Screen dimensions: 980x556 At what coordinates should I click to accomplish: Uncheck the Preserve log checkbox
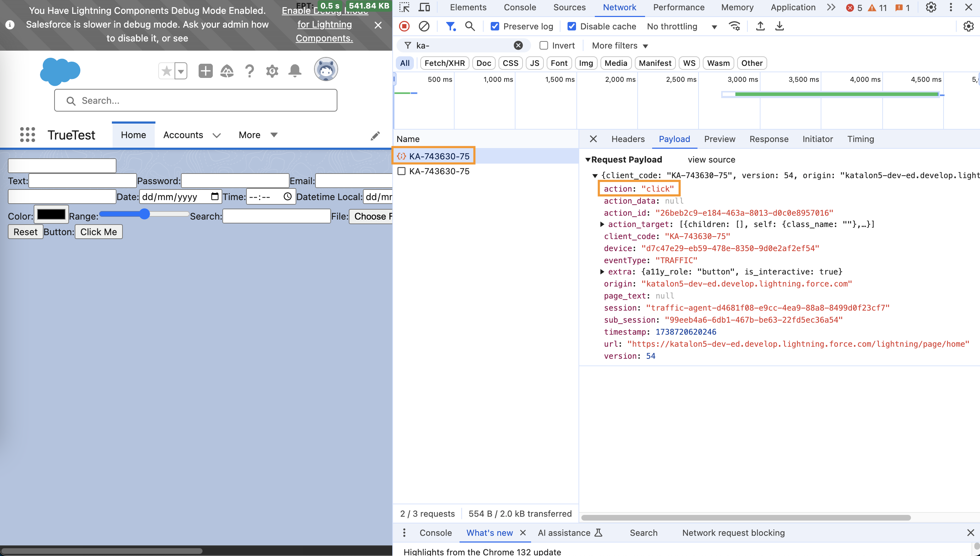495,26
